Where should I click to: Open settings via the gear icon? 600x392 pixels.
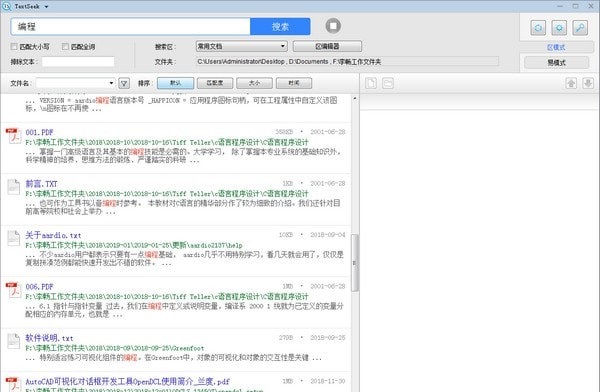point(559,28)
